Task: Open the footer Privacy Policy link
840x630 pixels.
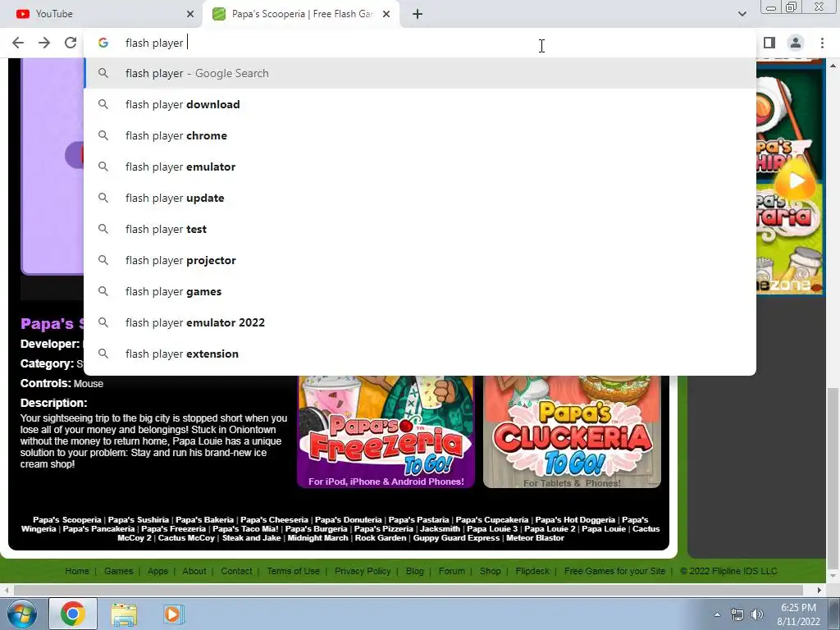Action: point(363,571)
